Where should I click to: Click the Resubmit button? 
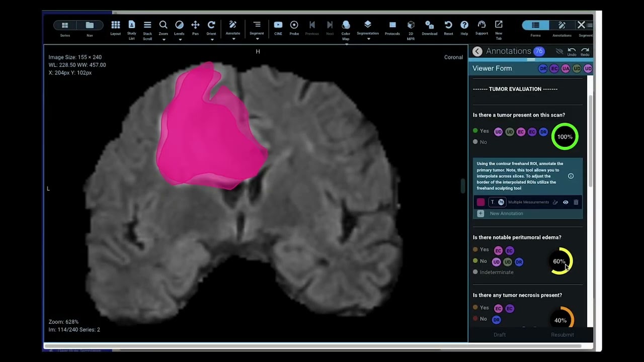point(562,335)
